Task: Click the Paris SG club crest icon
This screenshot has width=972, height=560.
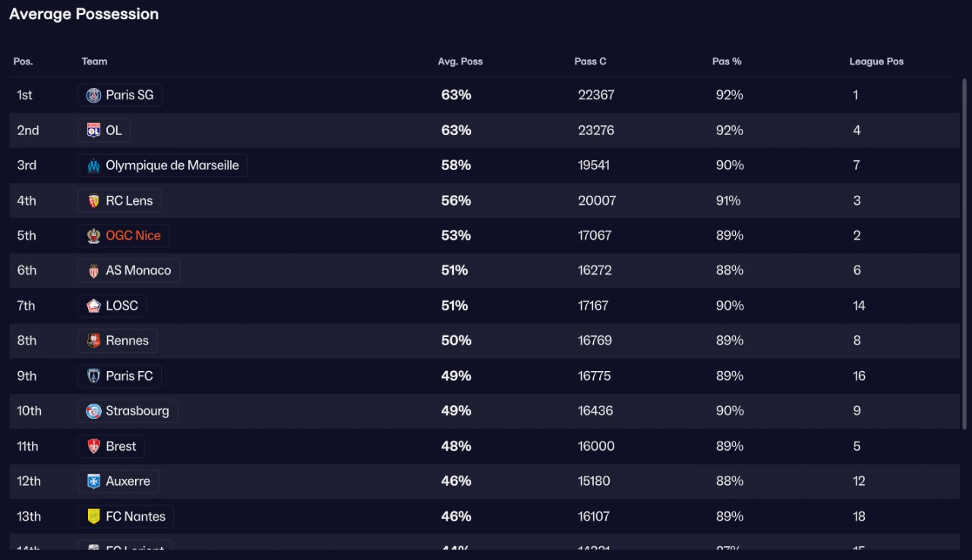Action: [93, 95]
